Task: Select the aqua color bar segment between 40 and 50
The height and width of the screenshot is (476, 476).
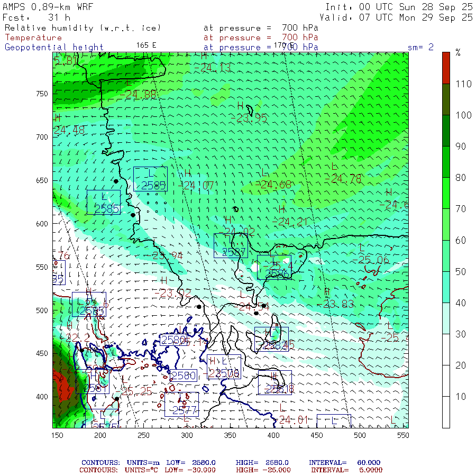Action: click(446, 287)
